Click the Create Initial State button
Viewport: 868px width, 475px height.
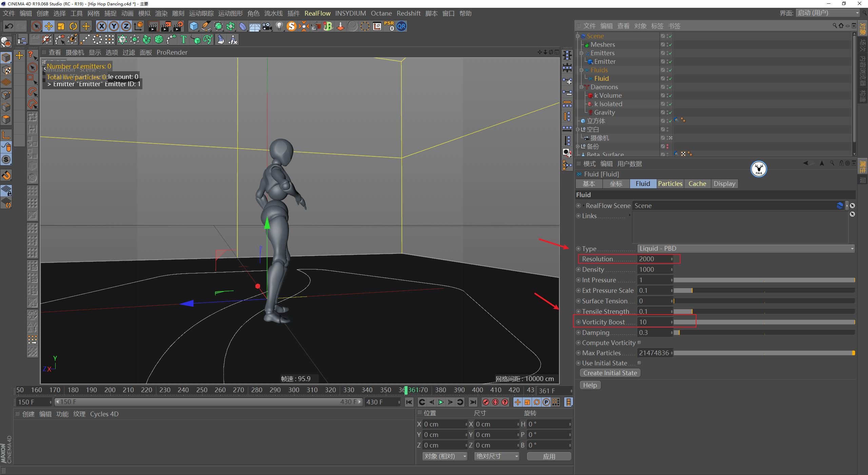[x=610, y=373]
